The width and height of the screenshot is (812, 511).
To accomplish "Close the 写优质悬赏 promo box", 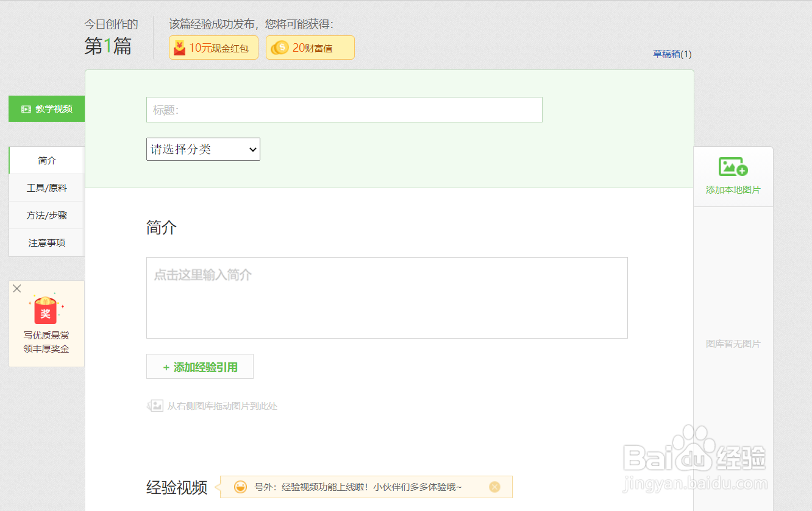I will [x=16, y=288].
